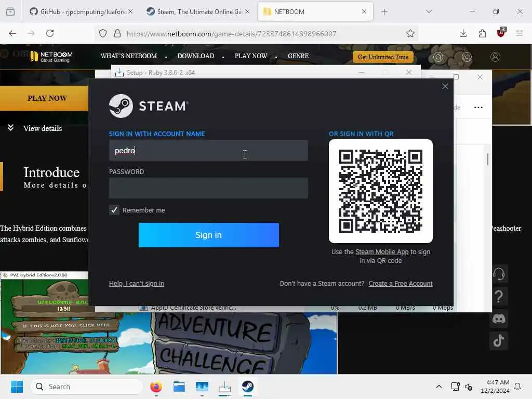Click the customer support headset icon

coord(499,274)
